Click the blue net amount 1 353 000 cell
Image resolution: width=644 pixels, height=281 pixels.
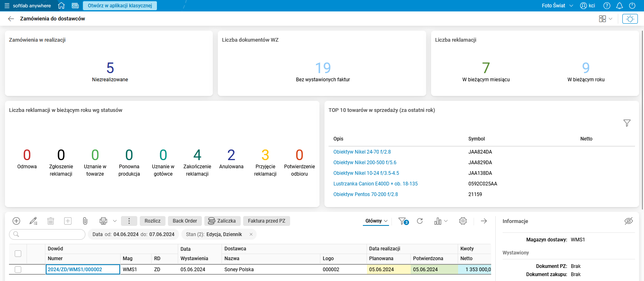coord(474,270)
